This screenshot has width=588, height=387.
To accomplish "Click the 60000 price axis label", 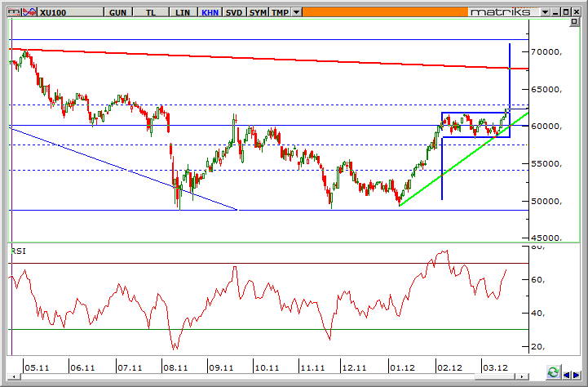I will tap(546, 127).
